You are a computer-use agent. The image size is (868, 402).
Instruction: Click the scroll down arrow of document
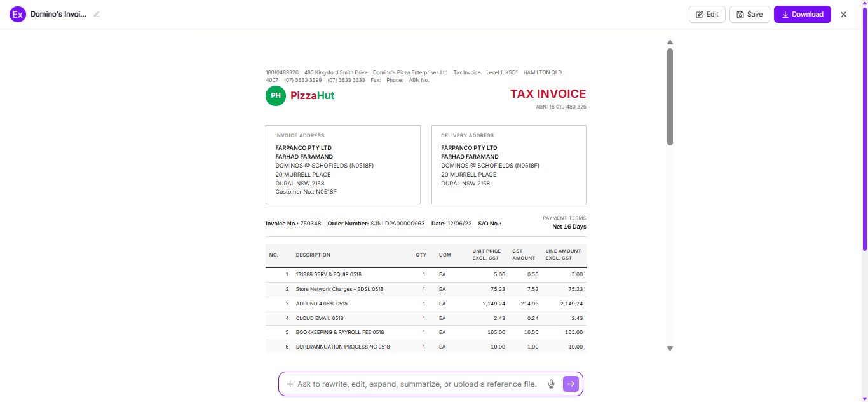coord(670,348)
